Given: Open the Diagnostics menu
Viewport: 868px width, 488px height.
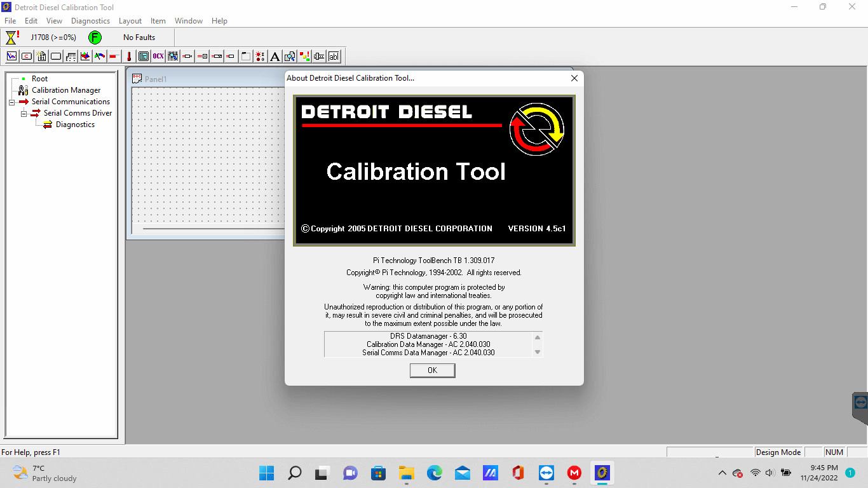Looking at the screenshot, I should (90, 20).
